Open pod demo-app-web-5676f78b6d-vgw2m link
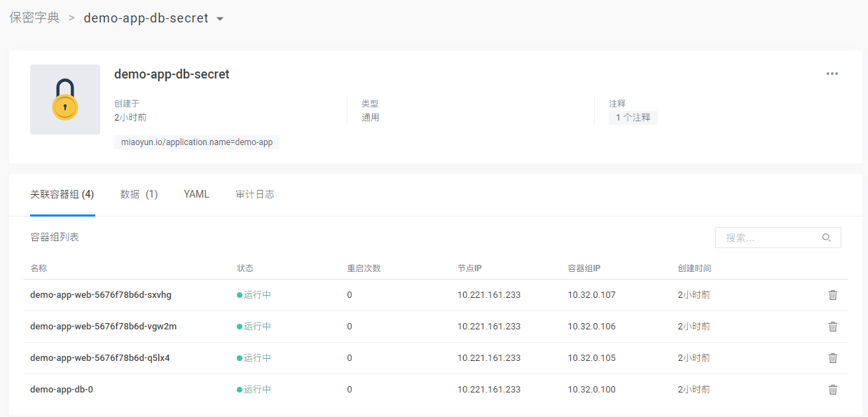868x417 pixels. 103,327
